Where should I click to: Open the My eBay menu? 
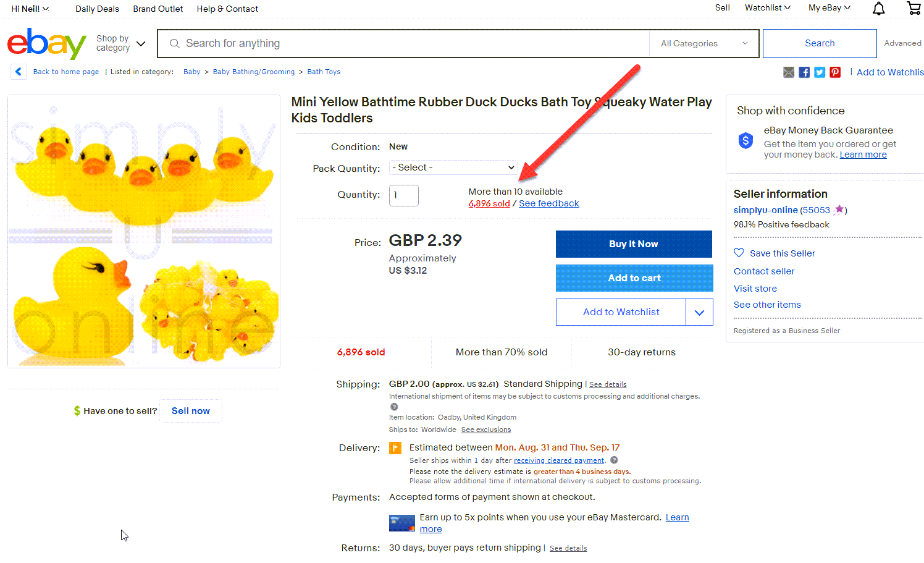point(829,8)
